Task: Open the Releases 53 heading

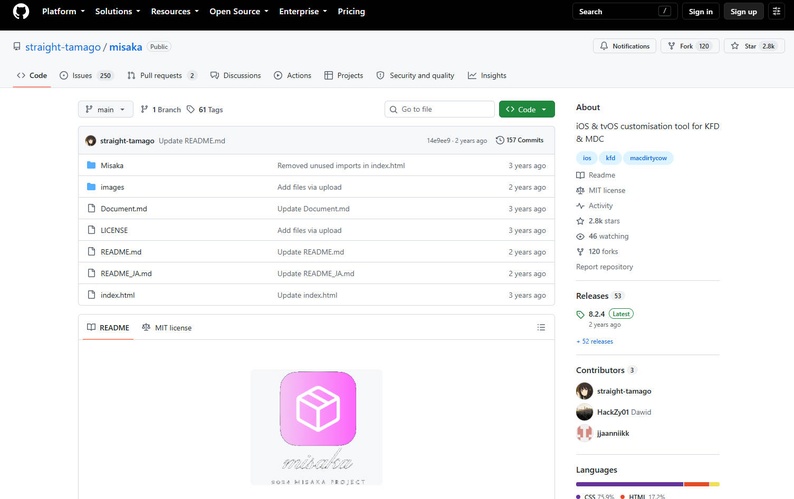Action: (600, 296)
